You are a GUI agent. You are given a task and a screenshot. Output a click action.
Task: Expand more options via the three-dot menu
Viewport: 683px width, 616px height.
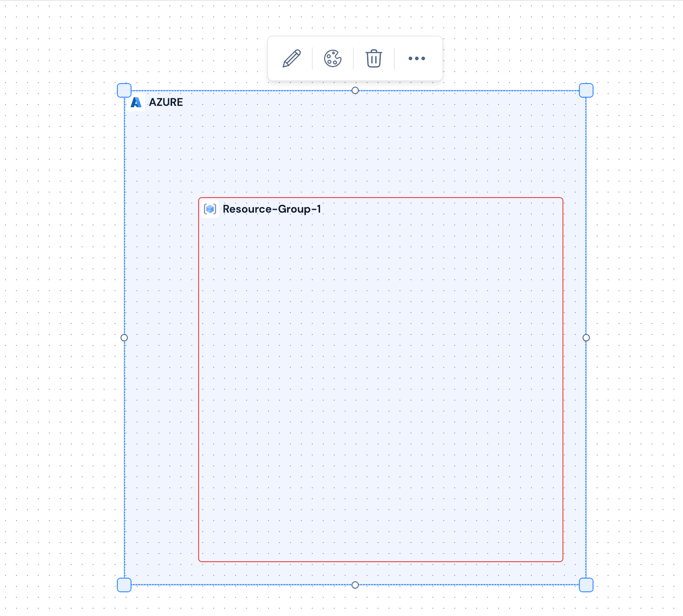417,58
